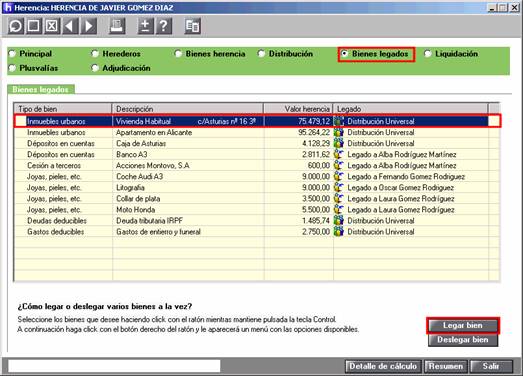
Task: Open the Bienes legados tab
Action: tap(40, 89)
